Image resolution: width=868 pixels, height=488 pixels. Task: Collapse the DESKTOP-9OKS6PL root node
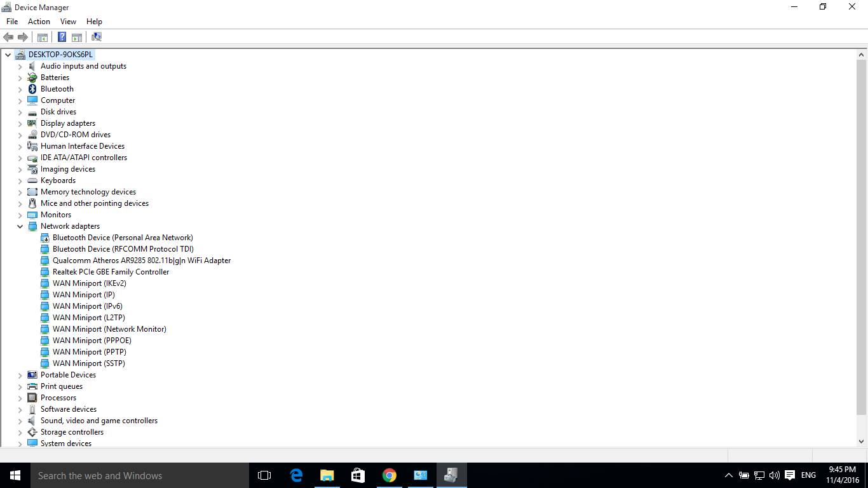coord(8,55)
